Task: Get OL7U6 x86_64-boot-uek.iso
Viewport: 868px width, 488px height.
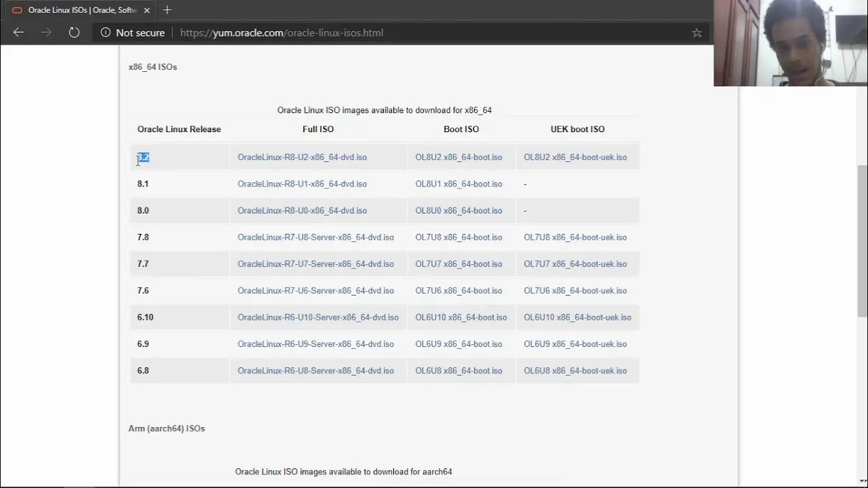Action: [x=575, y=291]
